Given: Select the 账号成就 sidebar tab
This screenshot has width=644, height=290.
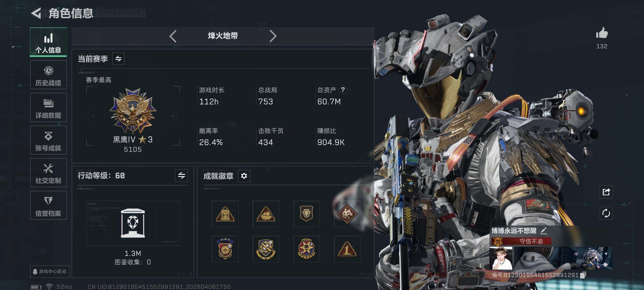Looking at the screenshot, I should [48, 140].
